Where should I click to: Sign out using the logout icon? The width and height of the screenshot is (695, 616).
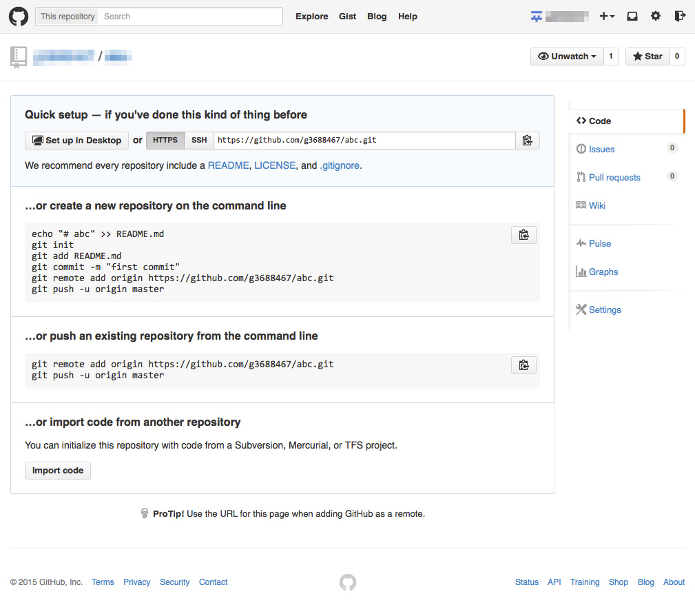pyautogui.click(x=679, y=15)
